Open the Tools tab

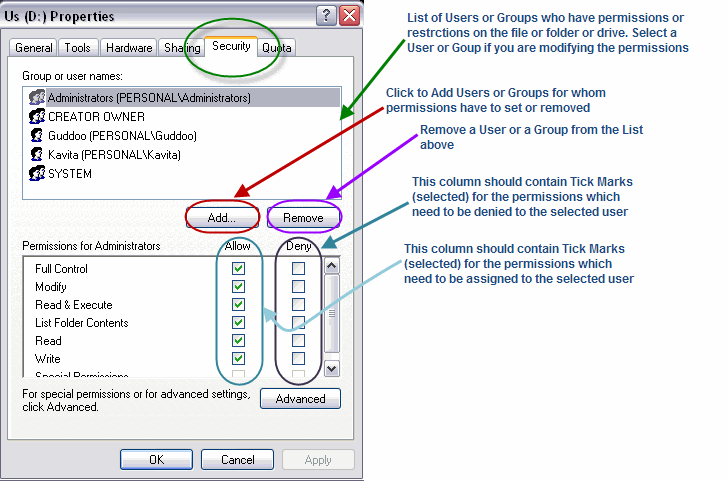(78, 48)
